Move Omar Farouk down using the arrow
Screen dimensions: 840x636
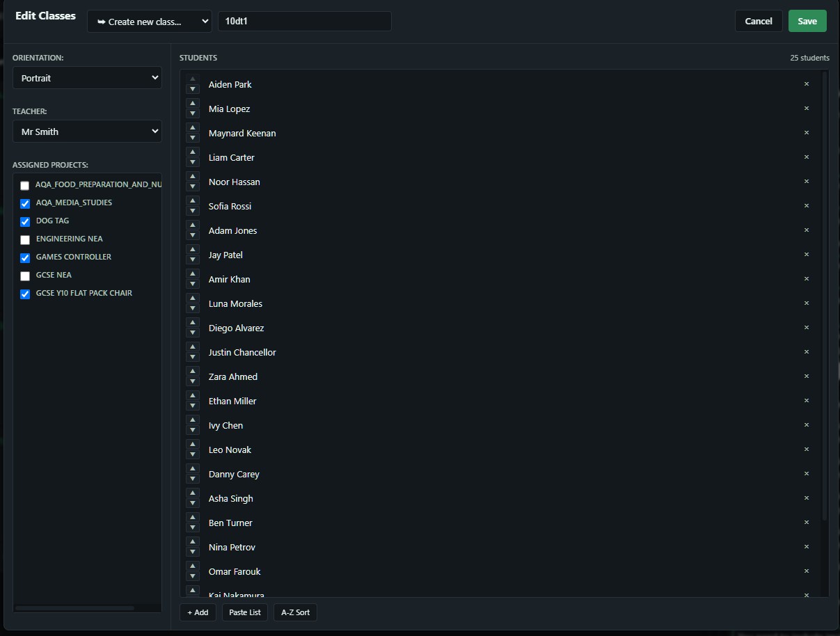click(192, 575)
